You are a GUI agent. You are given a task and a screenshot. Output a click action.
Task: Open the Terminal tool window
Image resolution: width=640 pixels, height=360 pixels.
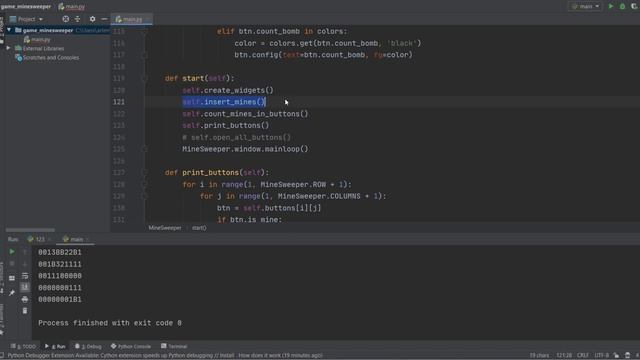[x=174, y=346]
